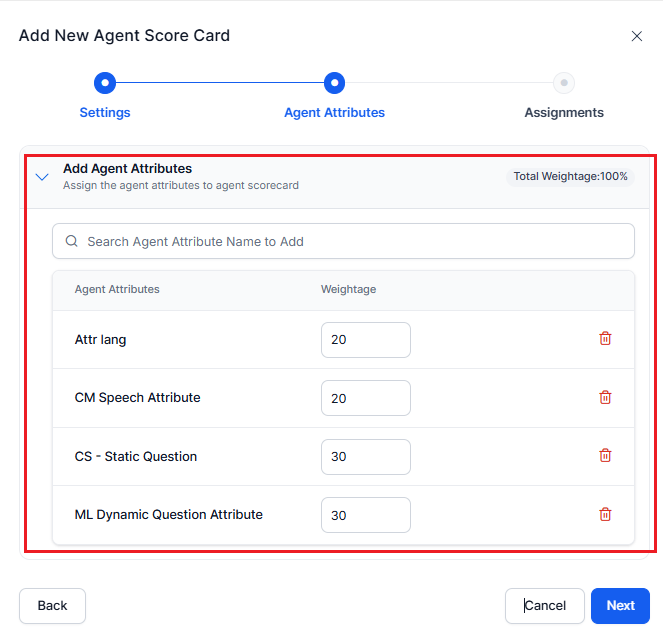Focus the Search Agent Attribute Name field
The width and height of the screenshot is (663, 629).
tap(350, 241)
